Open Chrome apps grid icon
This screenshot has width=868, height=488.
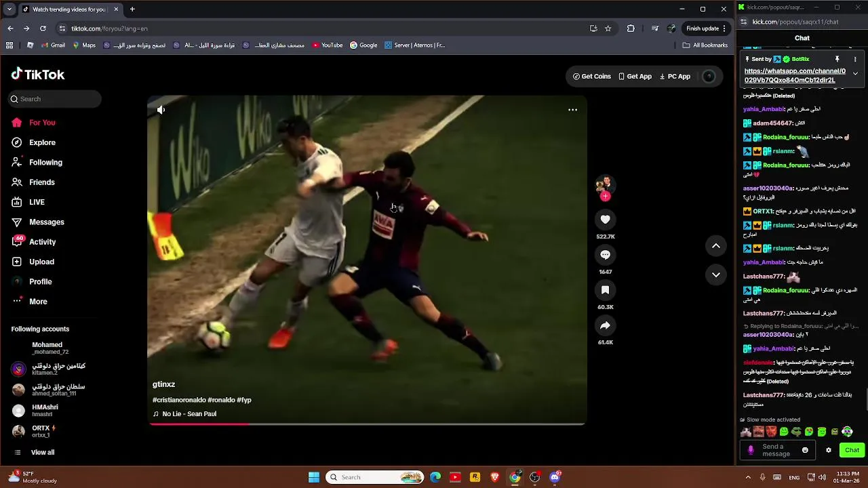(9, 45)
